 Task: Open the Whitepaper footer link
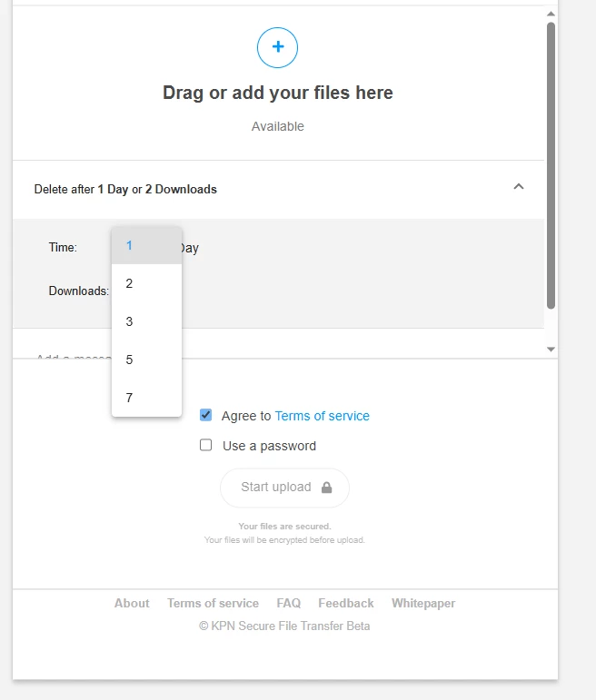coord(423,603)
